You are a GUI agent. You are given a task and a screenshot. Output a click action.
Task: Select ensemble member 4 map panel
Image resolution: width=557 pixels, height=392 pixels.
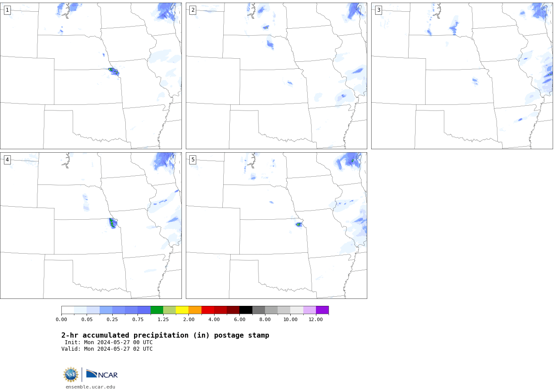[x=91, y=225]
